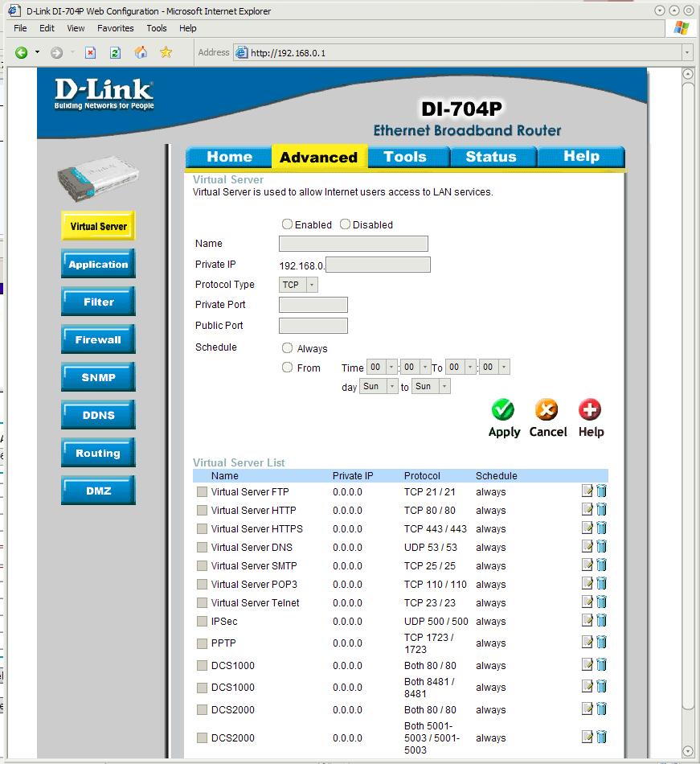Check the DCS2000 virtual server entry
Screen dimensions: 700x764
[x=200, y=709]
